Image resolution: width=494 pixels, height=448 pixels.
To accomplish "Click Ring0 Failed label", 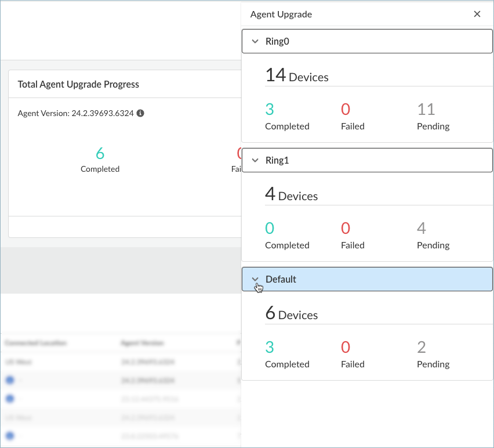I will pos(353,126).
